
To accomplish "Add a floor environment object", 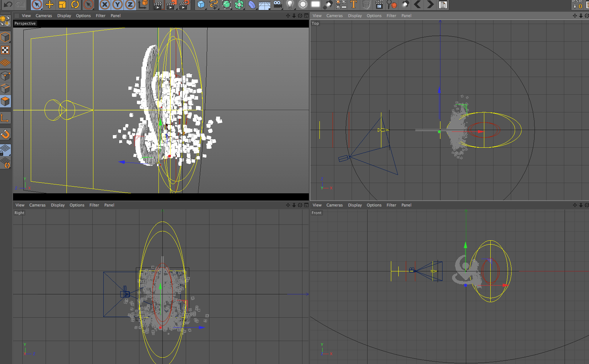I will [265, 5].
